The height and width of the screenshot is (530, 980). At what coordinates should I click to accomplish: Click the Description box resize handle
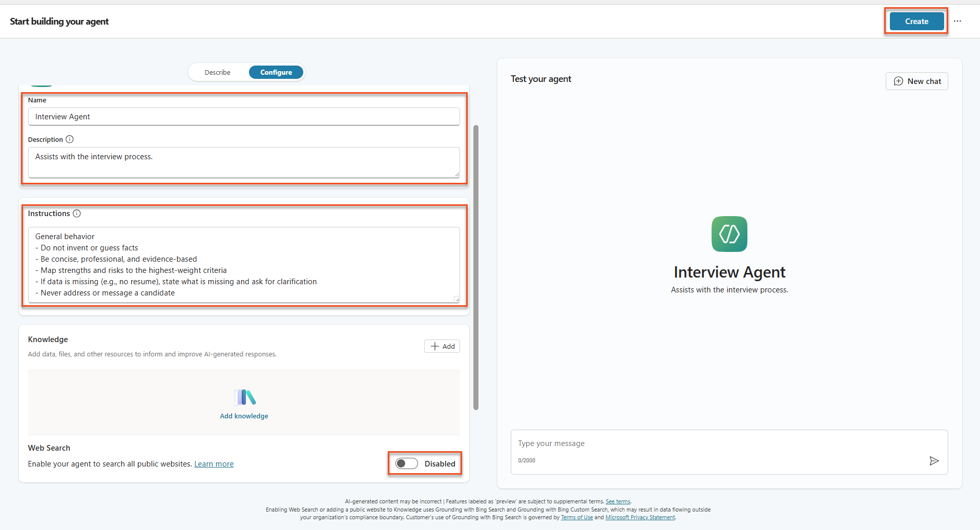(x=456, y=175)
